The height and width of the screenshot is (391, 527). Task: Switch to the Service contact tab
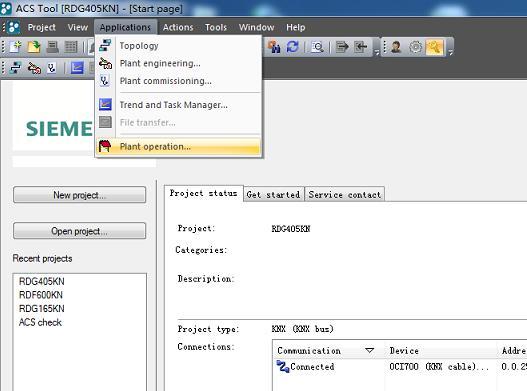coord(344,194)
